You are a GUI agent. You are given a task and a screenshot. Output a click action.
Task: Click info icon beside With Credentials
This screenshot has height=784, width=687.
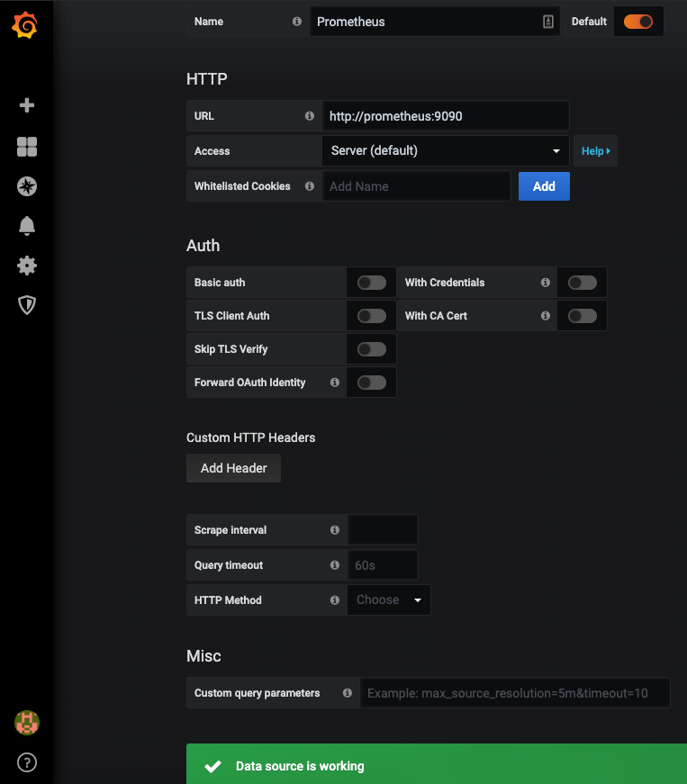click(x=546, y=283)
